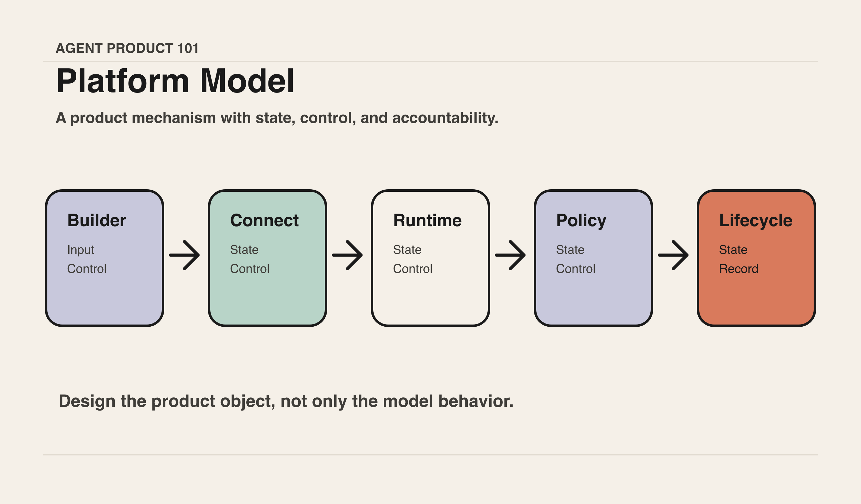Image resolution: width=861 pixels, height=504 pixels.
Task: Click the 'Design the product object' footer sentence
Action: click(286, 401)
